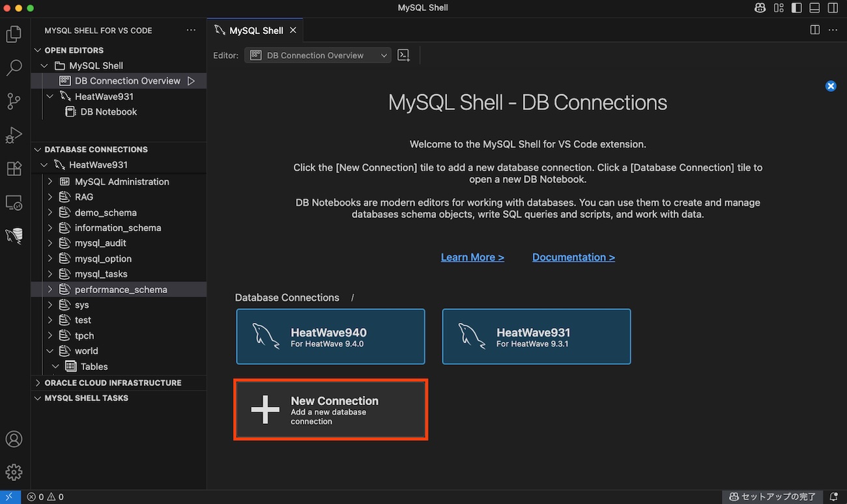Image resolution: width=847 pixels, height=504 pixels.
Task: Click the play icon beside DB Connection Overview
Action: coord(191,81)
